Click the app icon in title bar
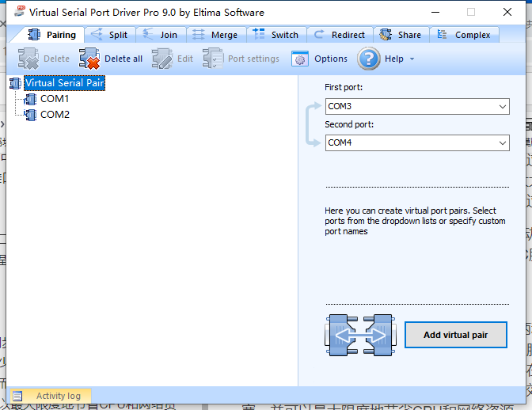 [19, 11]
